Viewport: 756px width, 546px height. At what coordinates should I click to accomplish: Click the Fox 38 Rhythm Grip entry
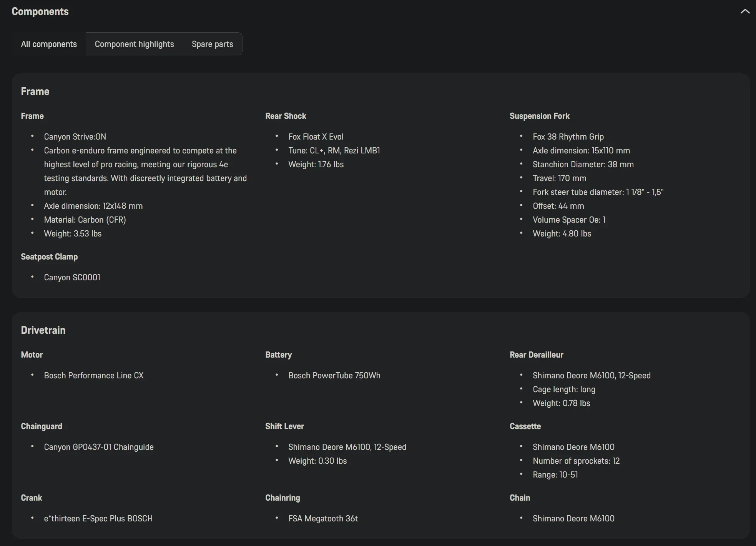click(x=568, y=137)
